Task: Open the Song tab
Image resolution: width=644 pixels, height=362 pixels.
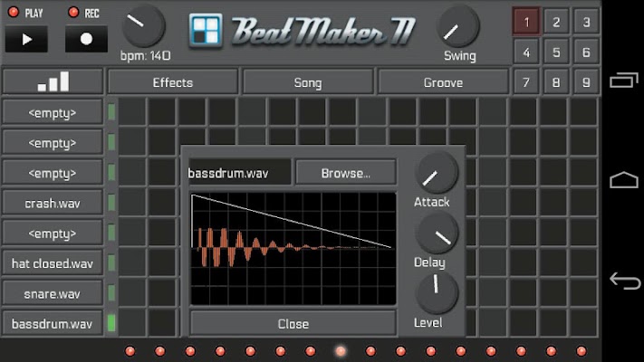Action: [x=308, y=82]
